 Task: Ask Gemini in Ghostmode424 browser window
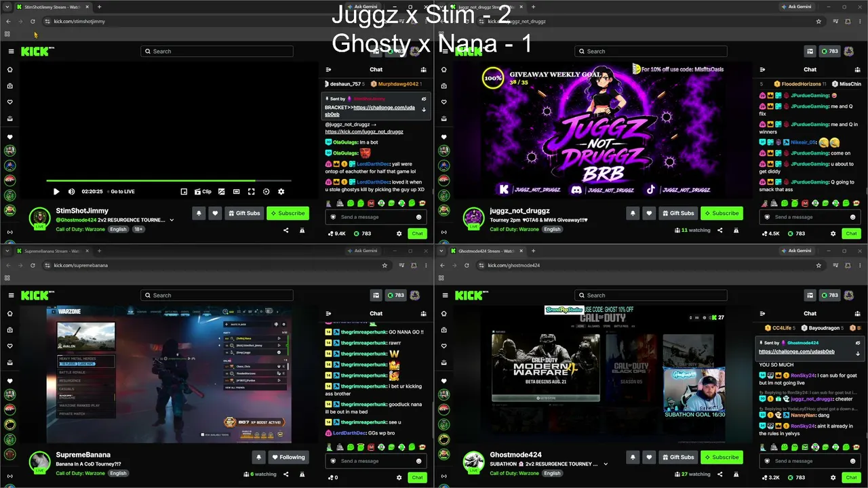[x=796, y=251]
